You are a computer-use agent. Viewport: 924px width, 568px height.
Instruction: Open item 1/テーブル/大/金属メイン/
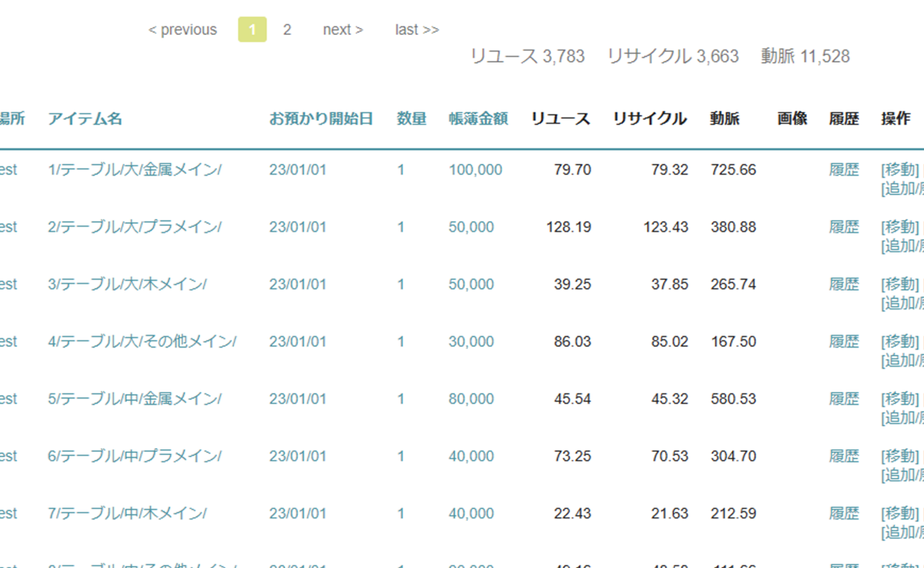point(134,170)
